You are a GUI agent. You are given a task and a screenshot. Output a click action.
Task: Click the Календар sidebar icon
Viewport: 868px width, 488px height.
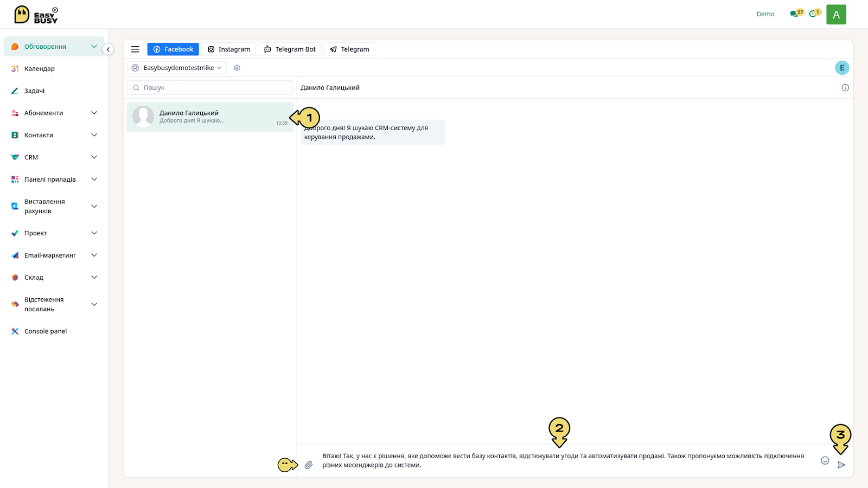[x=15, y=69]
